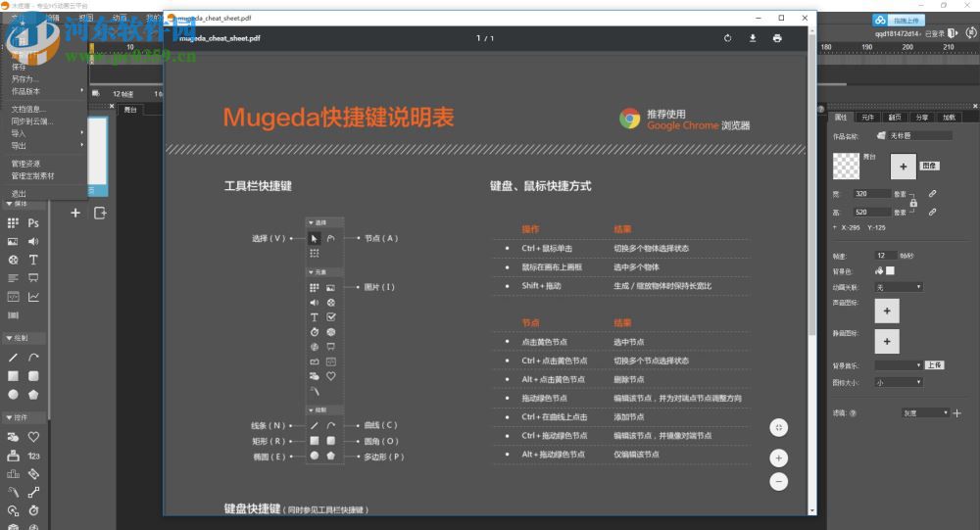Switch to the Page-flip tab
Viewport: 980px width, 530px height.
coord(895,117)
